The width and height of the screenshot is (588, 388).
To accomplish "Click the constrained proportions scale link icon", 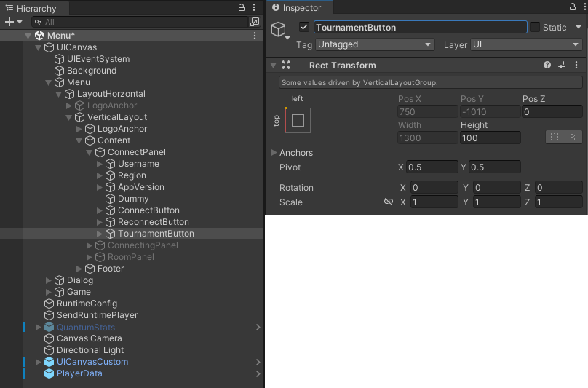I will (388, 202).
